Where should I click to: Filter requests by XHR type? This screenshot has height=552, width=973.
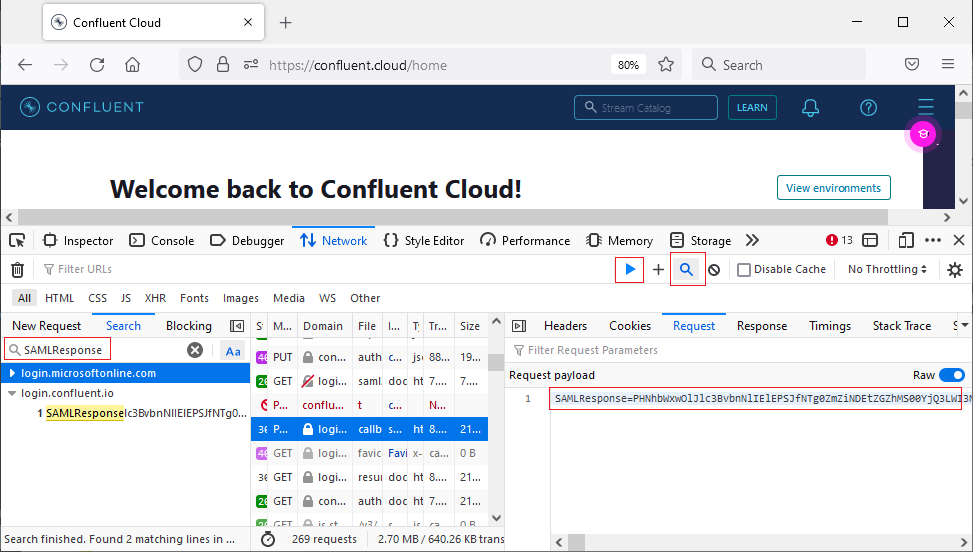(x=155, y=298)
